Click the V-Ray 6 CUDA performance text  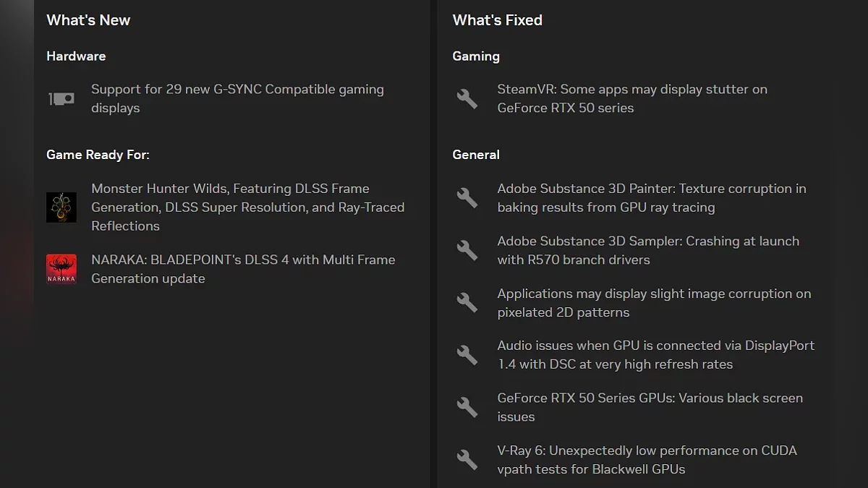coord(647,460)
